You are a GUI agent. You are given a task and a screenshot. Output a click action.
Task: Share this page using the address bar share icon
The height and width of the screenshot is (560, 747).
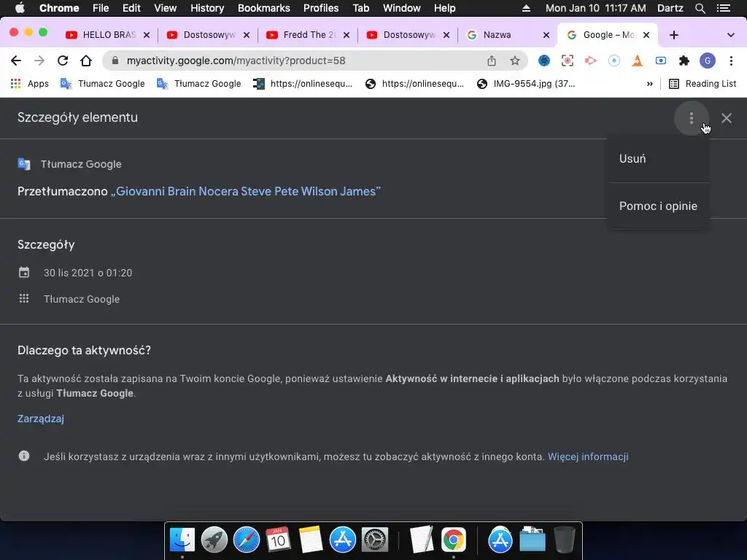tap(491, 61)
